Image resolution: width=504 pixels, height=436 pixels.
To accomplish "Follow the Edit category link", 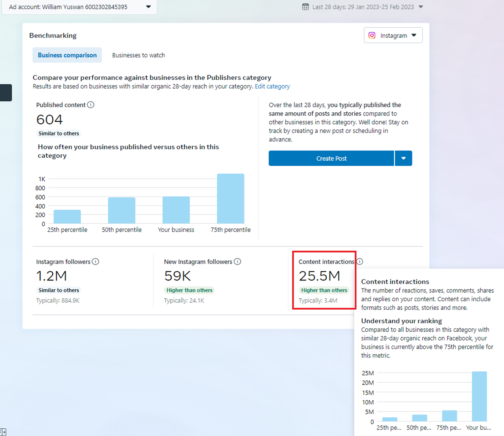I will pos(272,86).
